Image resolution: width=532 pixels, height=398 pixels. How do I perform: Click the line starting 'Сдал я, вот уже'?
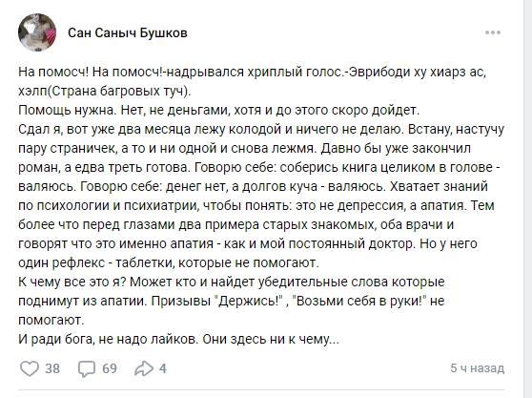point(261,130)
